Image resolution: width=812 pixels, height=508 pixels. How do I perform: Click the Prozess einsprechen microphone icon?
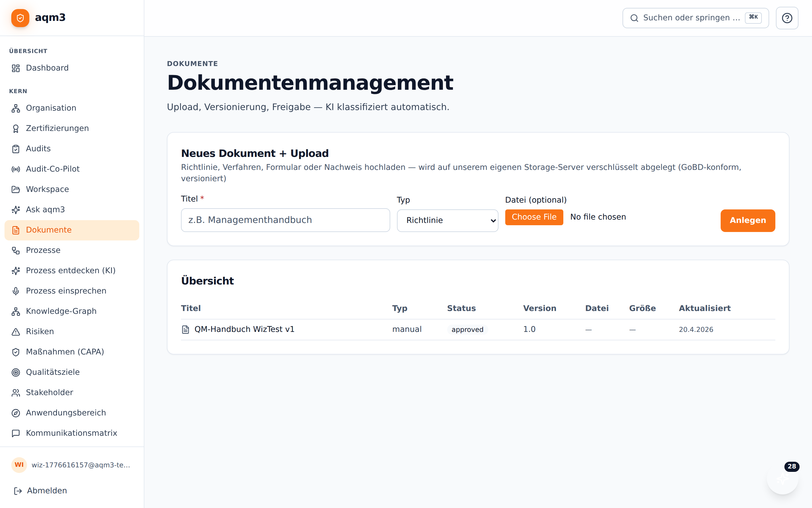pyautogui.click(x=16, y=291)
